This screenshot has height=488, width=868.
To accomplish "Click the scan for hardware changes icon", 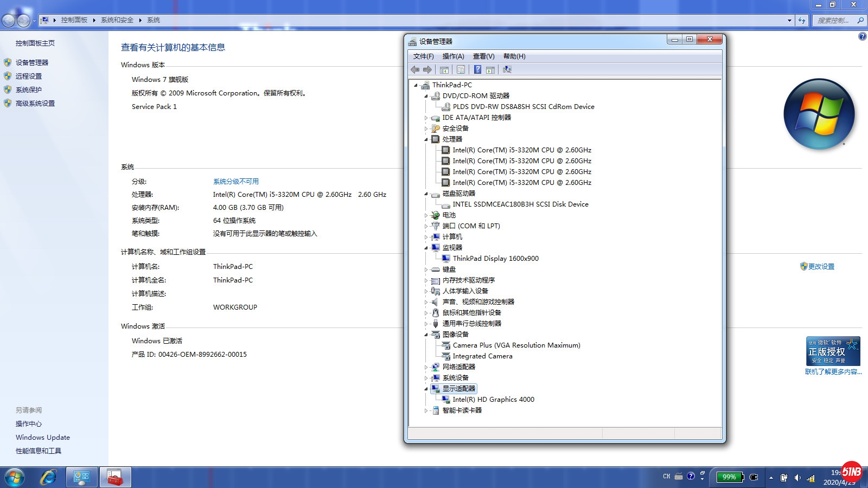I will click(507, 69).
